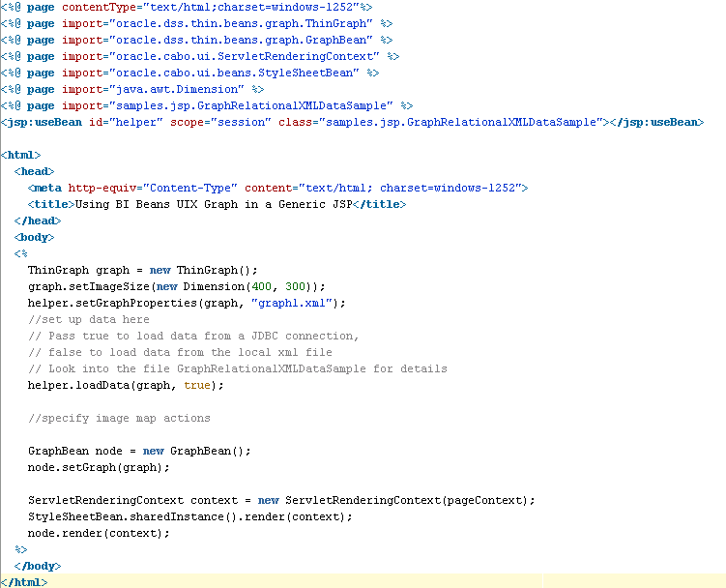Click the node.setGraph(graph) line
This screenshot has height=588, width=726.
point(99,467)
